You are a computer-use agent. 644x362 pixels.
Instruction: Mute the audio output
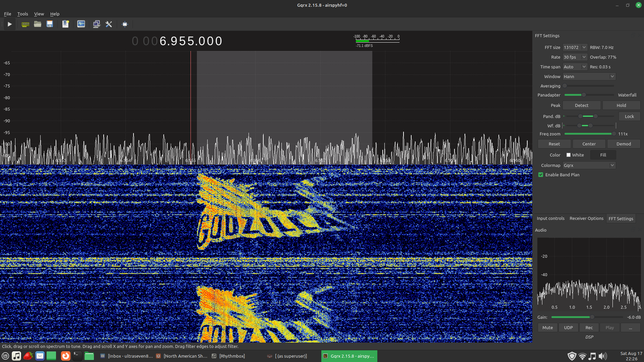547,327
